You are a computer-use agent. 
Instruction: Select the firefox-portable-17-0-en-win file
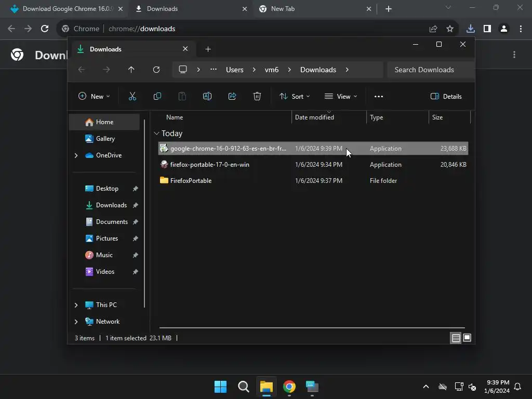(313, 165)
